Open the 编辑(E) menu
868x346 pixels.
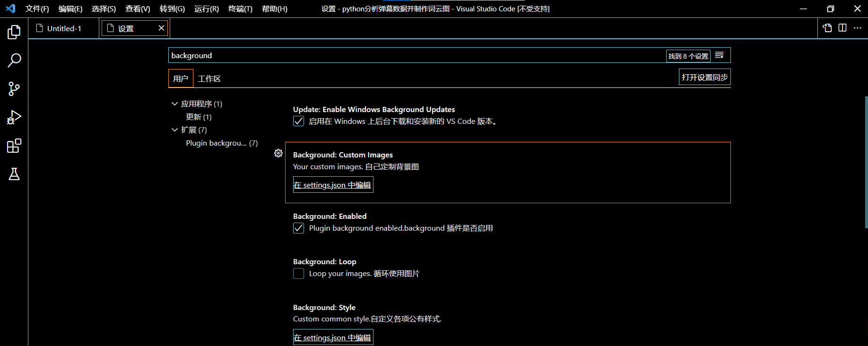point(70,9)
